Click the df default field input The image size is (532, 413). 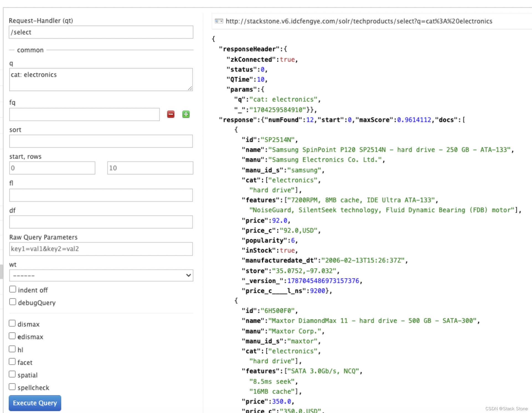tap(101, 222)
